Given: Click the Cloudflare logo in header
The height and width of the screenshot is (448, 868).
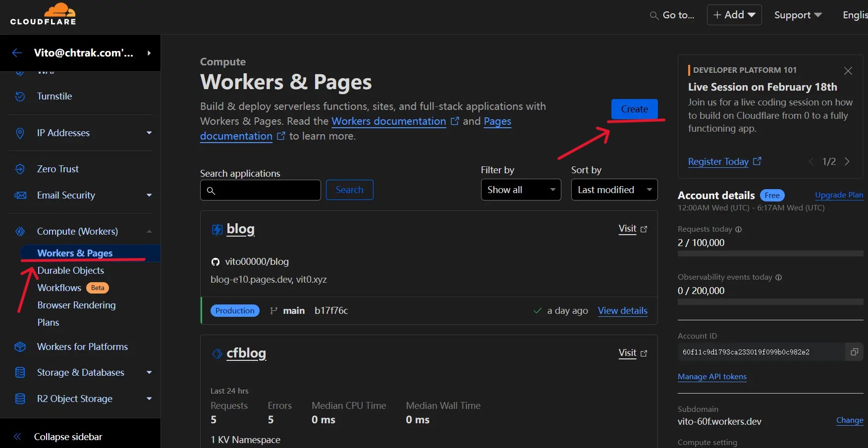Looking at the screenshot, I should (43, 14).
